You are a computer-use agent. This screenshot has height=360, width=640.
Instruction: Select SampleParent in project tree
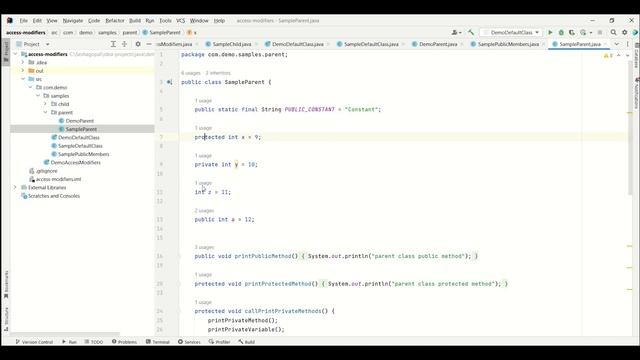[81, 129]
